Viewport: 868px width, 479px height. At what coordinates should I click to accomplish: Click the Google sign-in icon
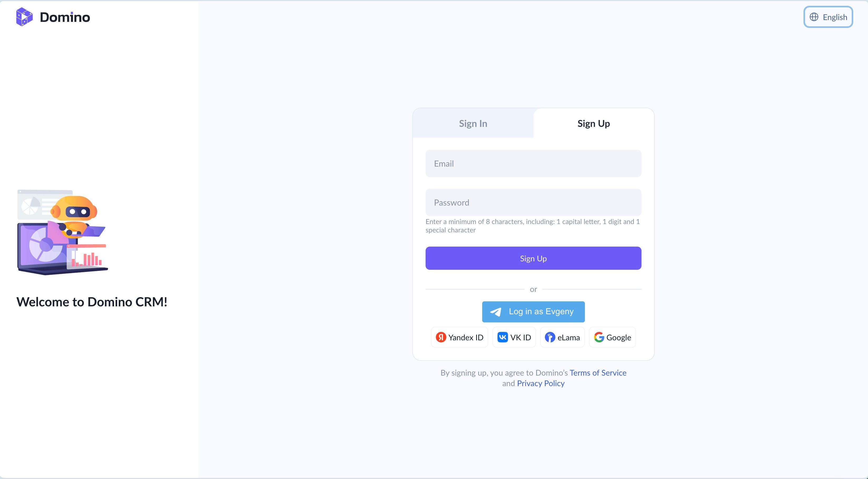tap(599, 337)
